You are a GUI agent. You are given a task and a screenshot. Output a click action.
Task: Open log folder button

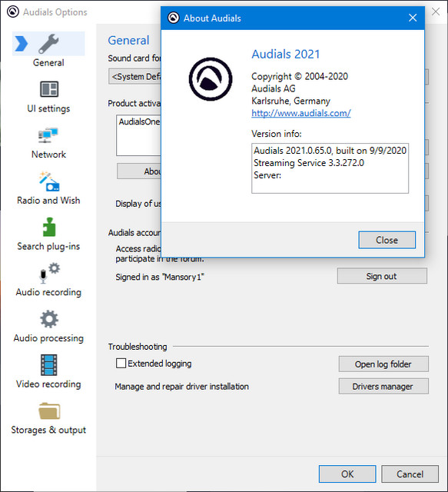click(x=383, y=364)
